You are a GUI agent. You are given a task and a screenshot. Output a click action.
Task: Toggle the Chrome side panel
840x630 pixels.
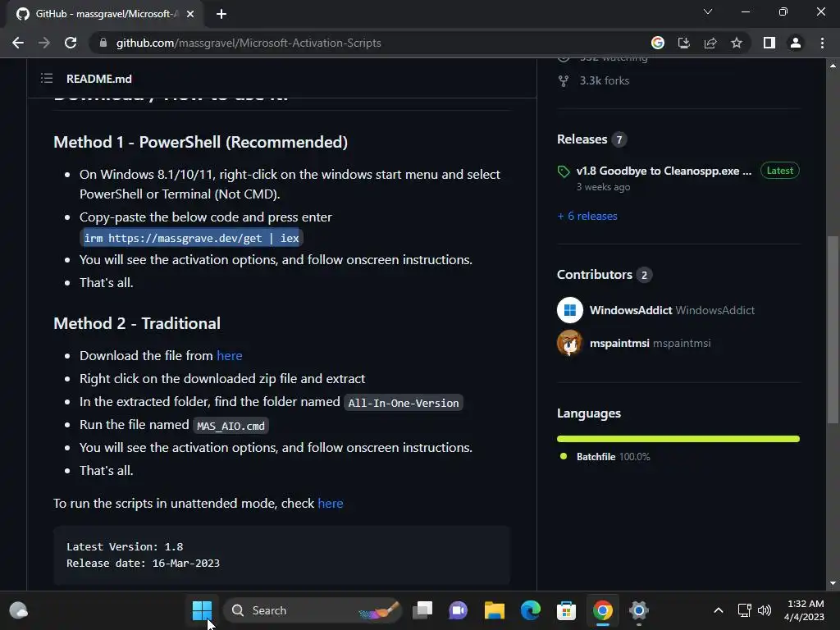(769, 43)
